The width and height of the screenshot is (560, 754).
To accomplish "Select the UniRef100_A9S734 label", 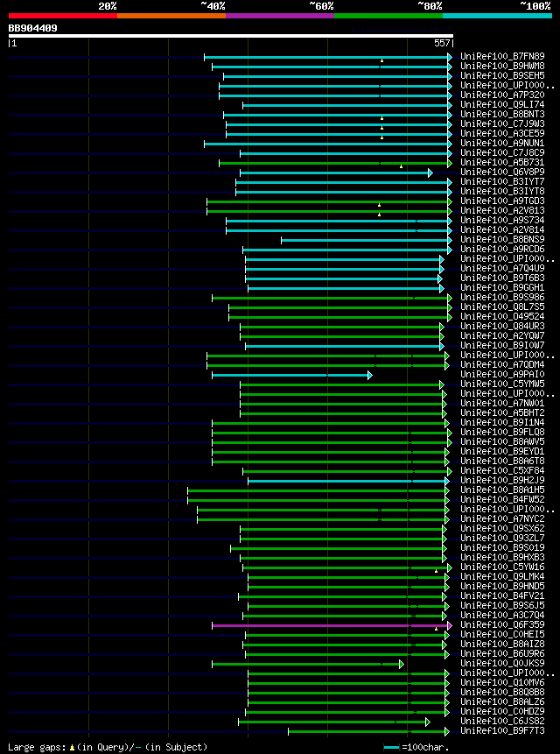I will [502, 220].
